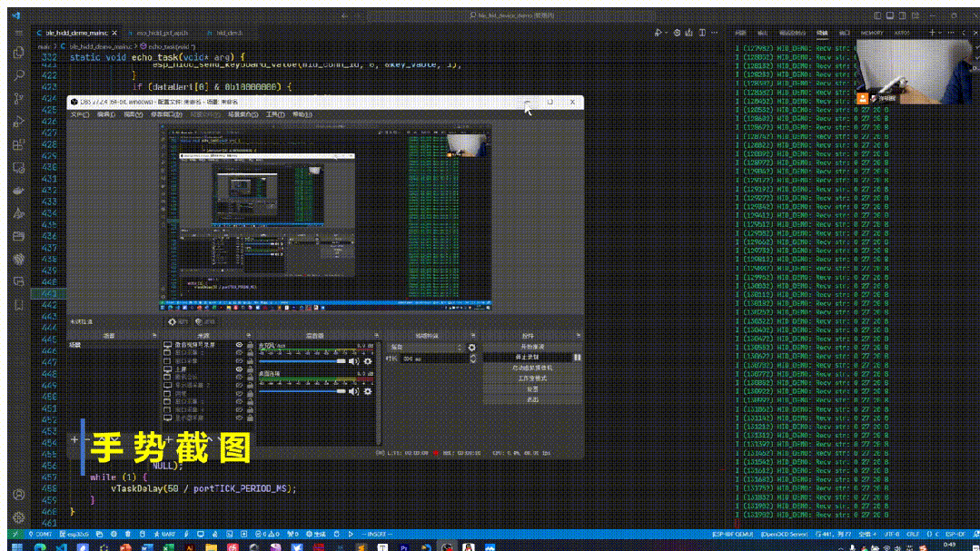
Task: Adjust the transition duration stepper arrows
Action: [x=472, y=359]
